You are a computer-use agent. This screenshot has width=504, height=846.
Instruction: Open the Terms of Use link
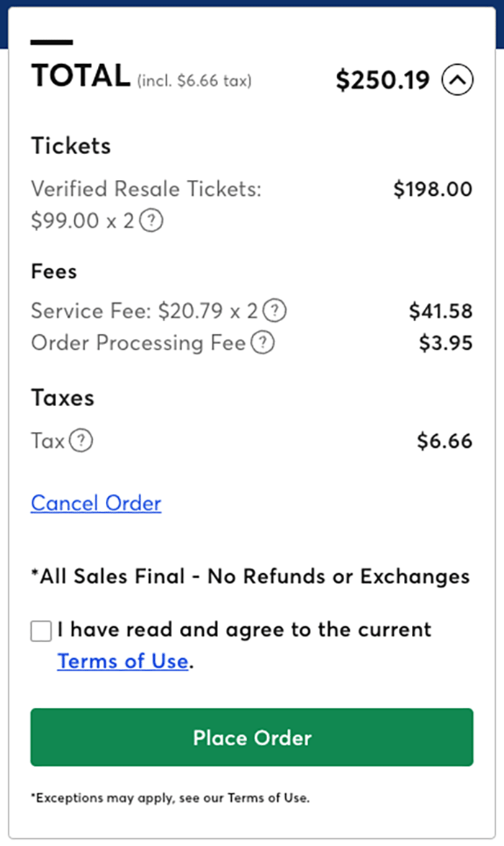(122, 661)
